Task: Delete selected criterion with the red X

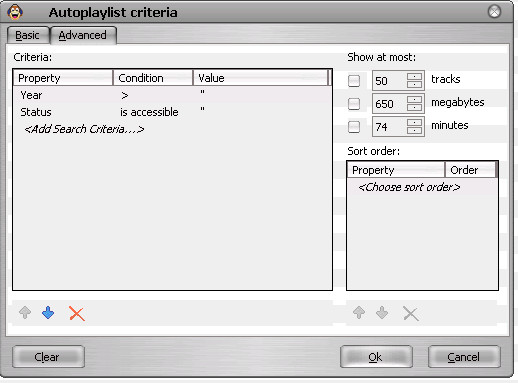Action: [77, 313]
